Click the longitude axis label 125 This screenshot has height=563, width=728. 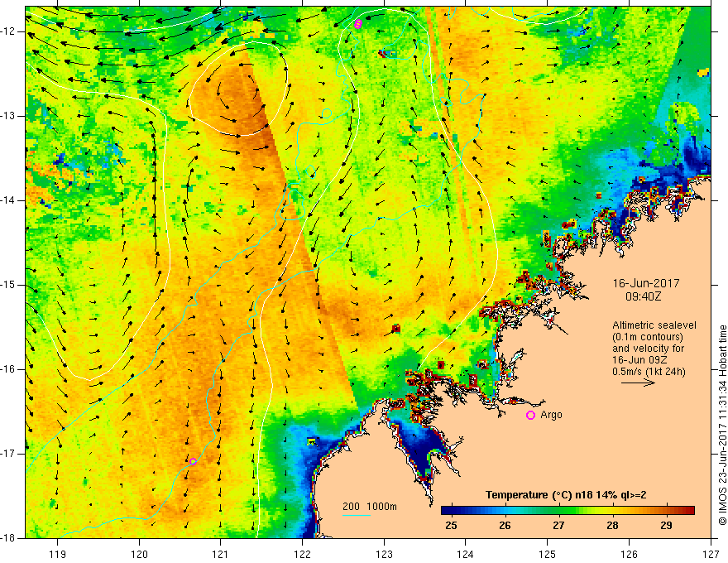(548, 554)
